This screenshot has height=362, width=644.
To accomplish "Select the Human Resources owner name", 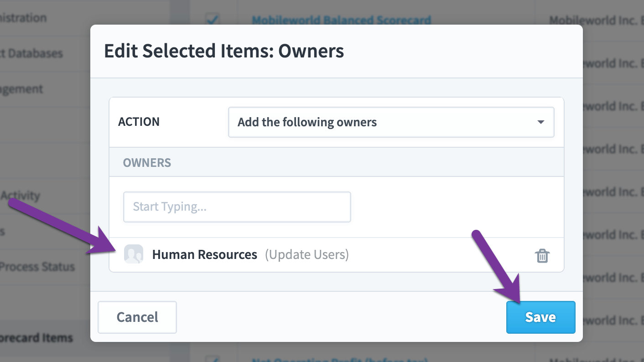I will [x=205, y=254].
